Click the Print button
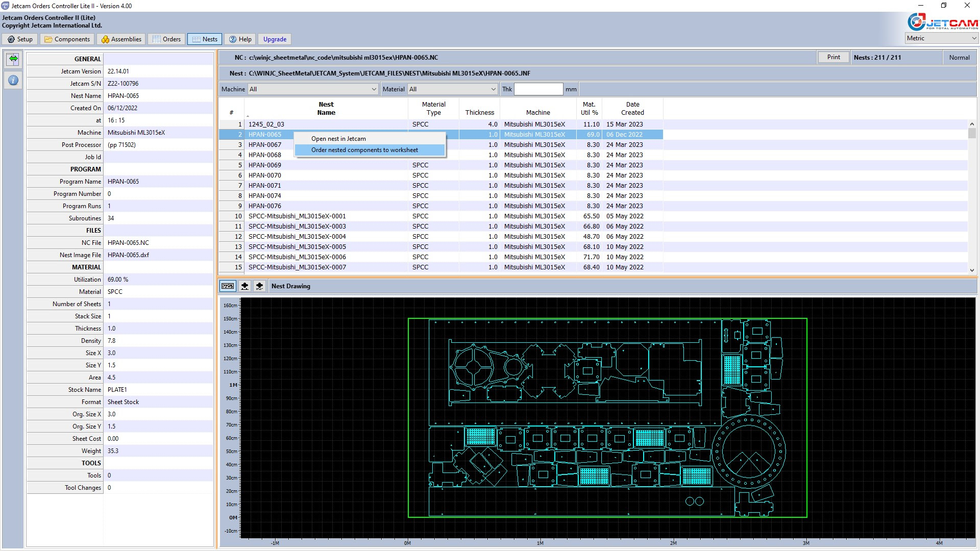Screen dimensions: 980x551 834,57
